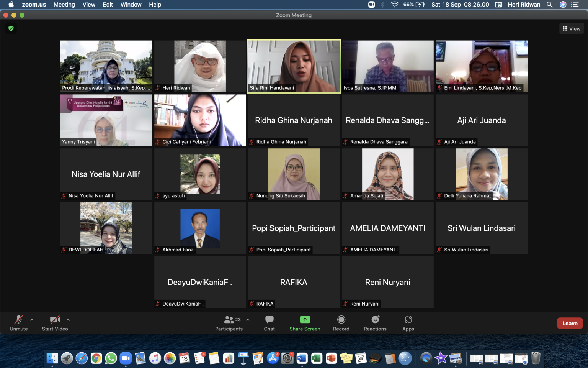Open the Help menu
Screen dimensions: 588x368
(x=155, y=5)
